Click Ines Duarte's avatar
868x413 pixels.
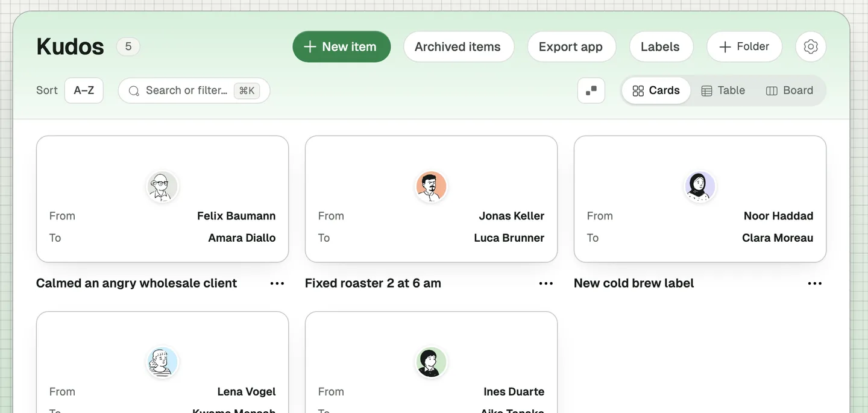click(431, 362)
